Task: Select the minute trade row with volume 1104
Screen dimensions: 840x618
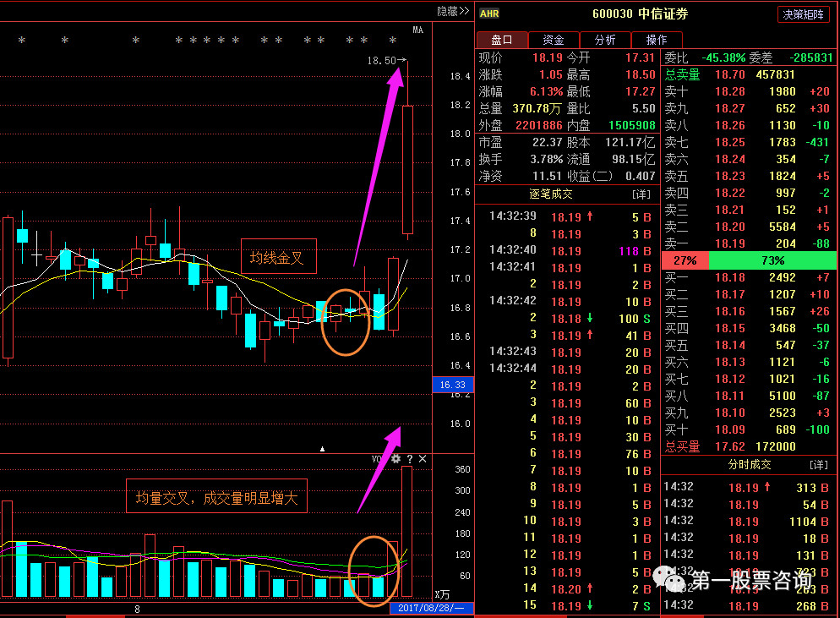Action: (x=746, y=522)
